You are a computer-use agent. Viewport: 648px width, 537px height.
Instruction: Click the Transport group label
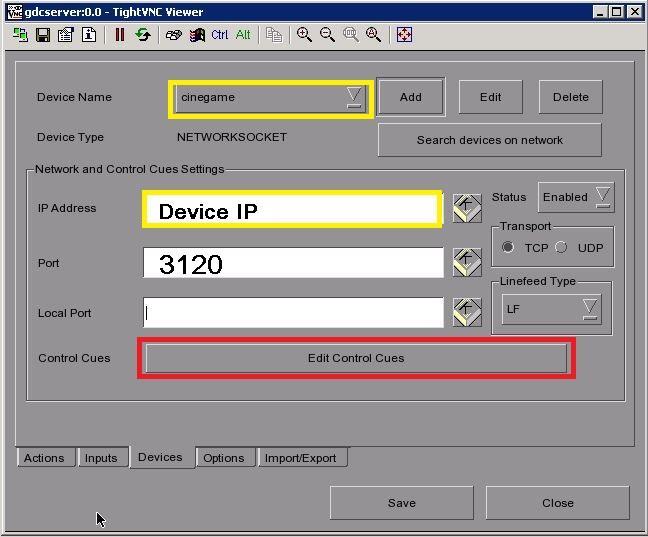click(x=525, y=226)
